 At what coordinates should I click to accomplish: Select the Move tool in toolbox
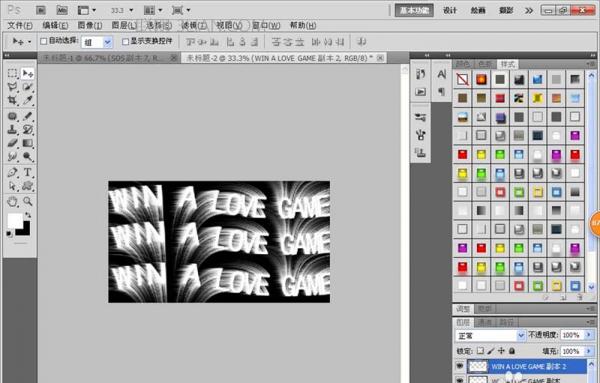pyautogui.click(x=28, y=73)
